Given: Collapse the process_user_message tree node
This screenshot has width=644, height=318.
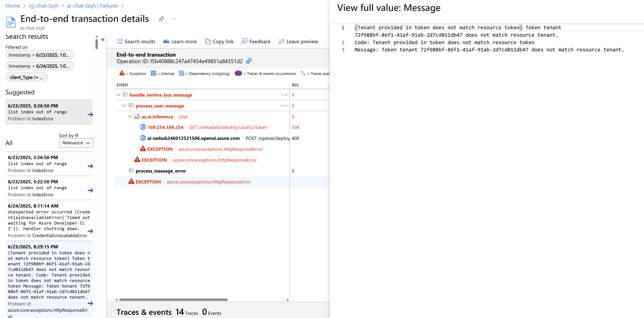Looking at the screenshot, I should click(x=124, y=106).
